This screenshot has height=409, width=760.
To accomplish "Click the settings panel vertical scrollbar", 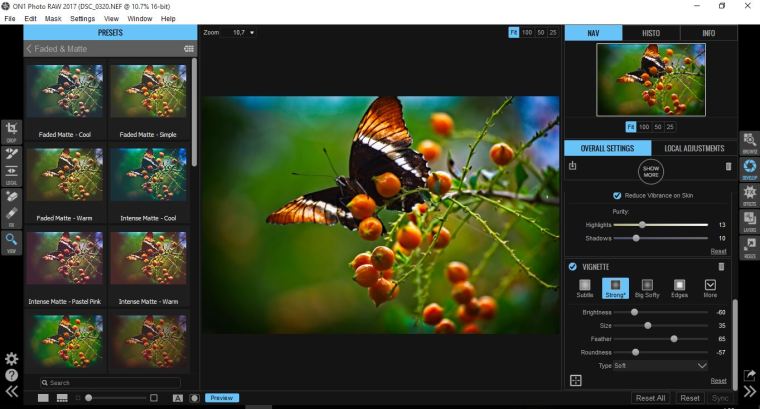I will pos(735,344).
